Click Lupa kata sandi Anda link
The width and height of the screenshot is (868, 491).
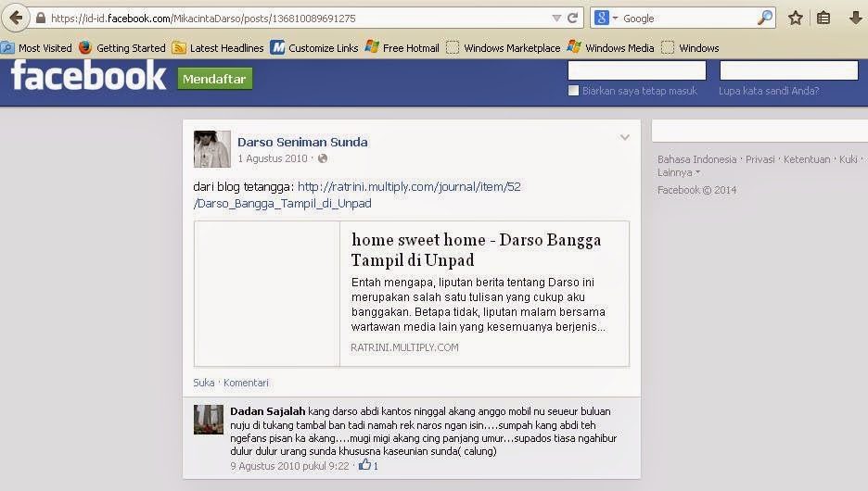coord(769,91)
